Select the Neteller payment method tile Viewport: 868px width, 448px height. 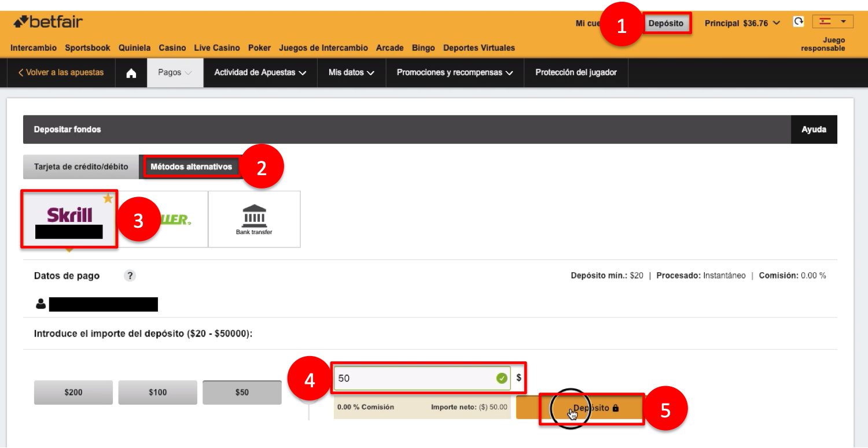tap(163, 219)
